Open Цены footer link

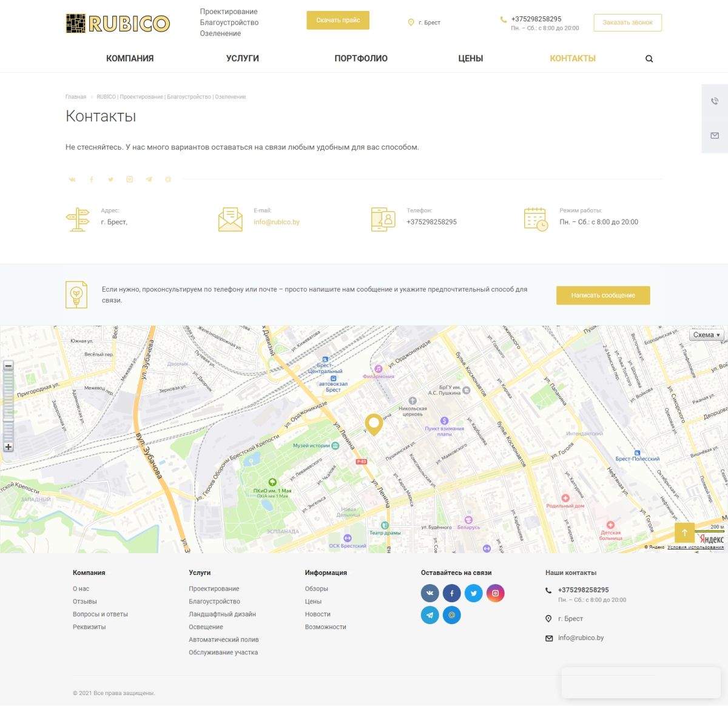click(x=313, y=602)
